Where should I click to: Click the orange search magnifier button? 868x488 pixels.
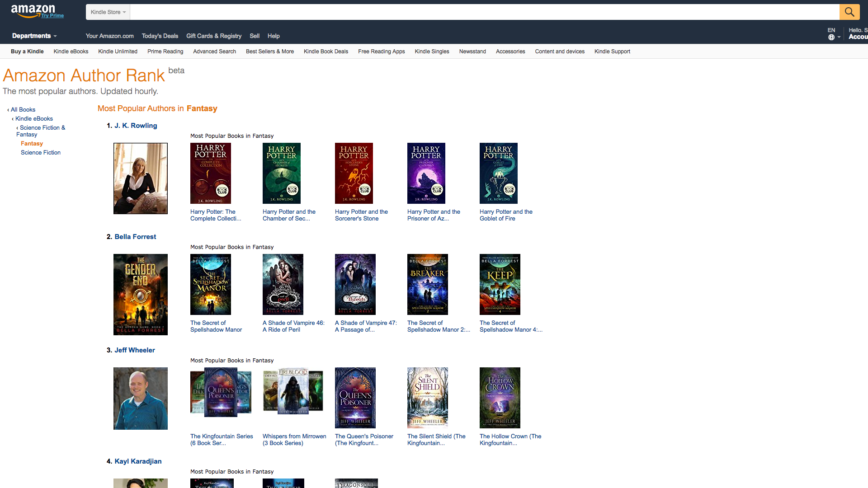(849, 12)
